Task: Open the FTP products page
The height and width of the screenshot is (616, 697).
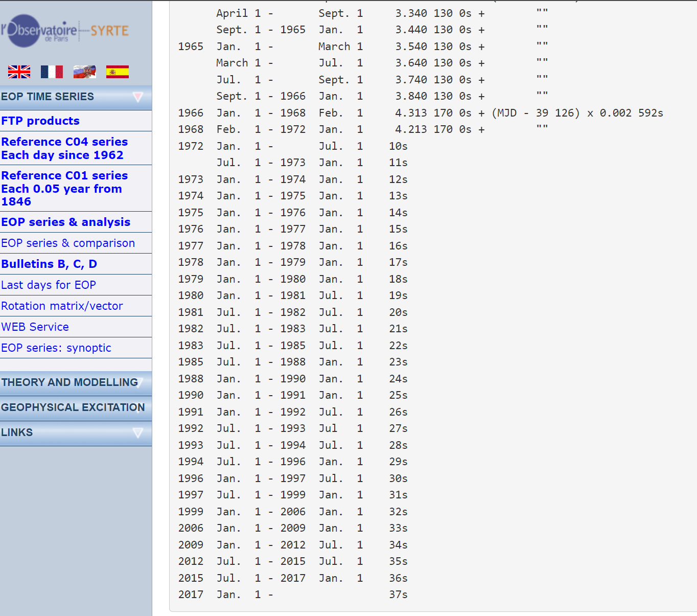Action: [x=40, y=121]
